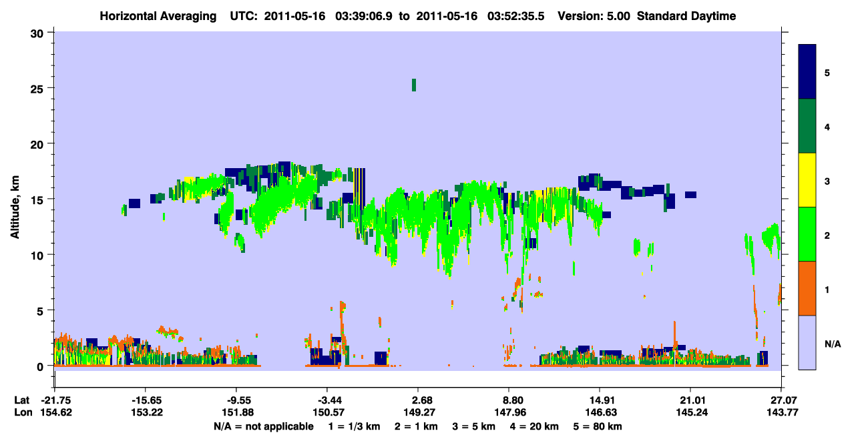Click the y-axis tick label 5
The image size is (868, 445).
click(x=41, y=310)
